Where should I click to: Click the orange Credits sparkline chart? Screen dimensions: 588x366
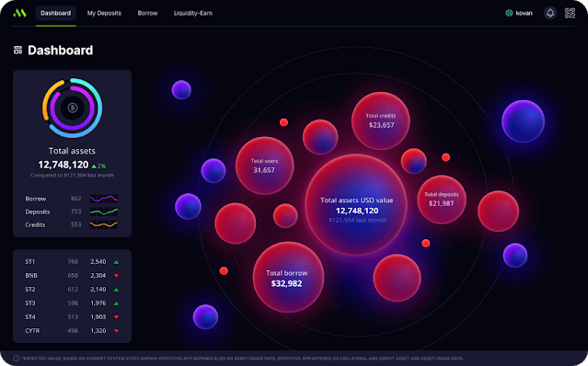[x=104, y=224]
